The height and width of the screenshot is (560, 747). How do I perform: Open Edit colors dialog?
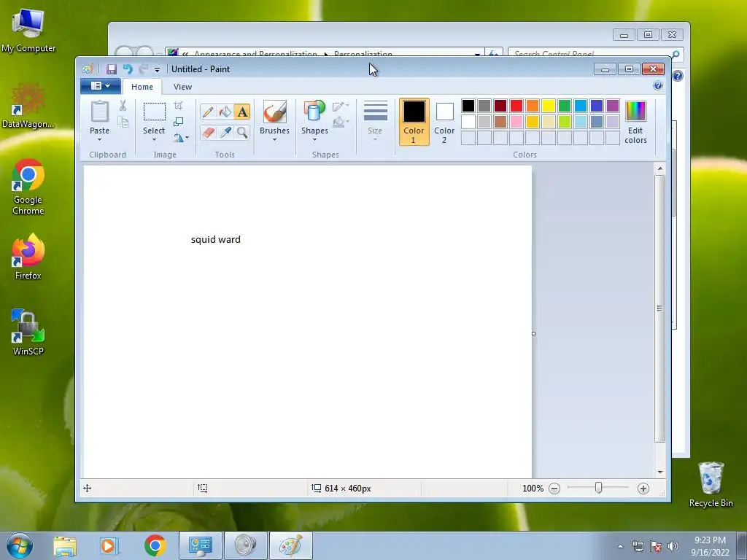tap(635, 122)
